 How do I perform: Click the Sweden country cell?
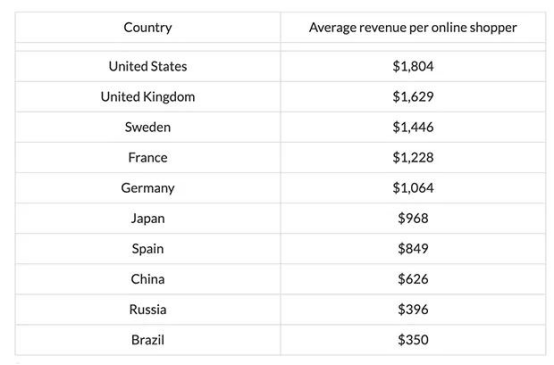point(148,127)
